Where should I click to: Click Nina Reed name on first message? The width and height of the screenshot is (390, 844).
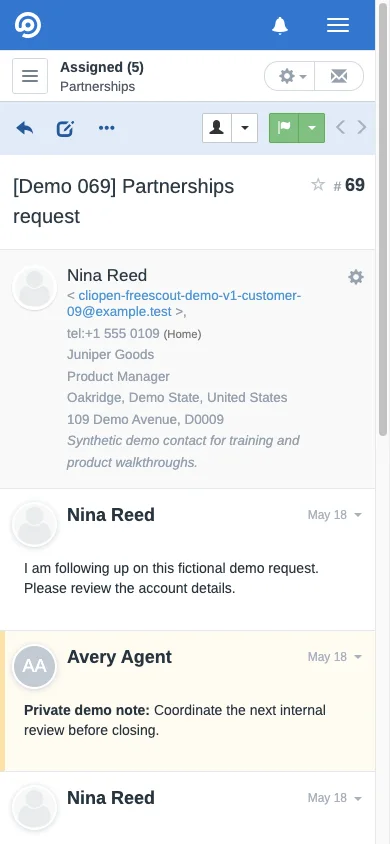(111, 515)
